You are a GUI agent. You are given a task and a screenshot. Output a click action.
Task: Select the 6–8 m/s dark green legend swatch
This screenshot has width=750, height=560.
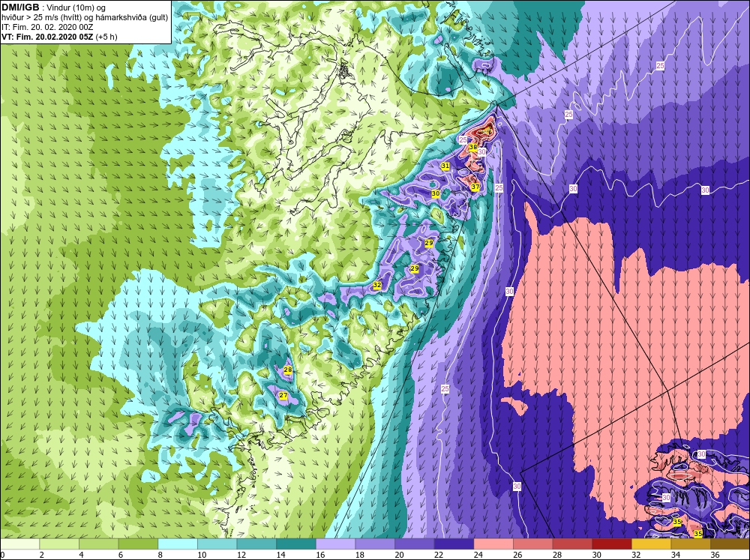(138, 544)
